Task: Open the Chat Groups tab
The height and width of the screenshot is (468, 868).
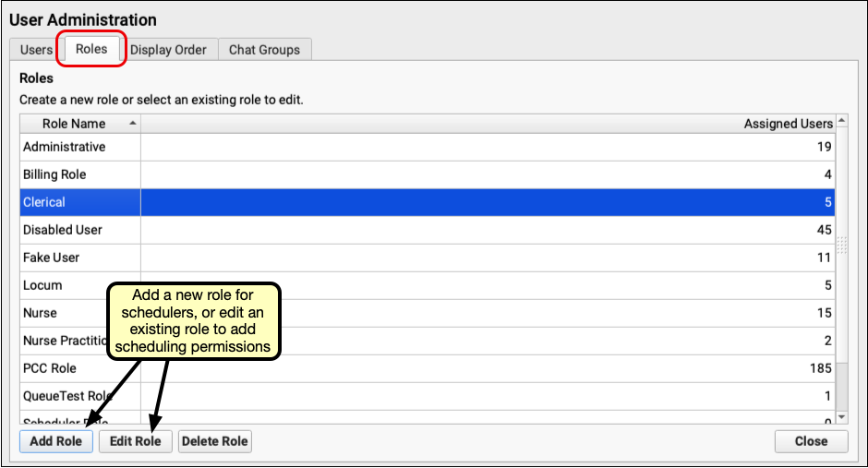Action: point(264,50)
